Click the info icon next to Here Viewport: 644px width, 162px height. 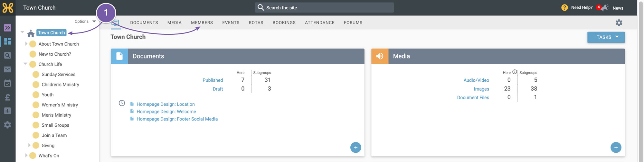515,72
